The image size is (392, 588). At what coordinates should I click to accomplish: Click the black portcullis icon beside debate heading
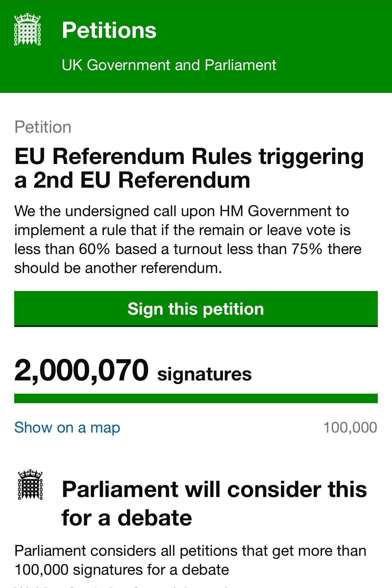(x=30, y=485)
